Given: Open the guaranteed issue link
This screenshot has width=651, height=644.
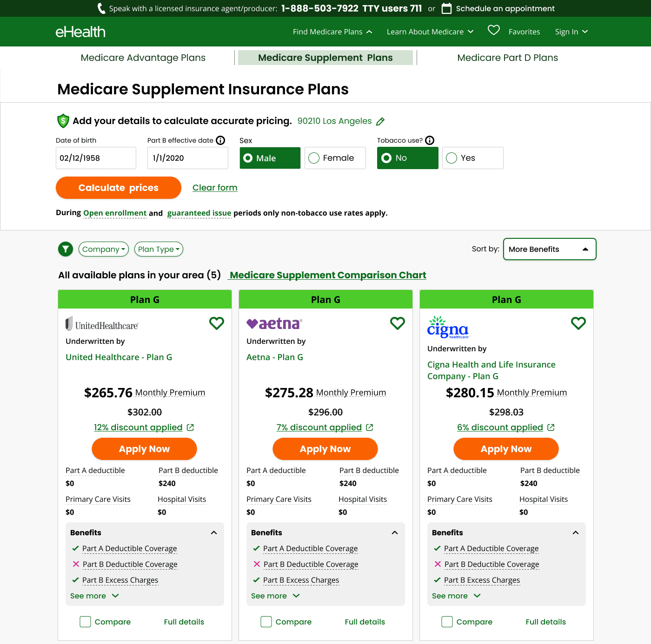Looking at the screenshot, I should [x=199, y=213].
